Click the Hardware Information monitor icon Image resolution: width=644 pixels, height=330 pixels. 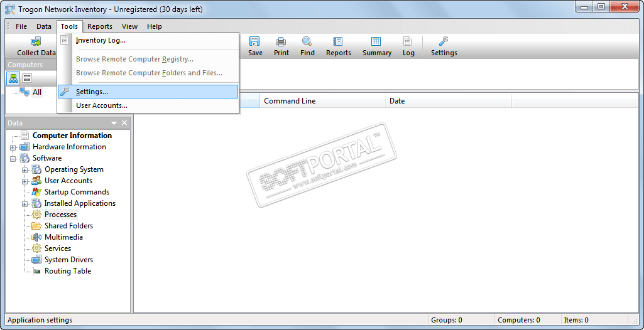25,147
